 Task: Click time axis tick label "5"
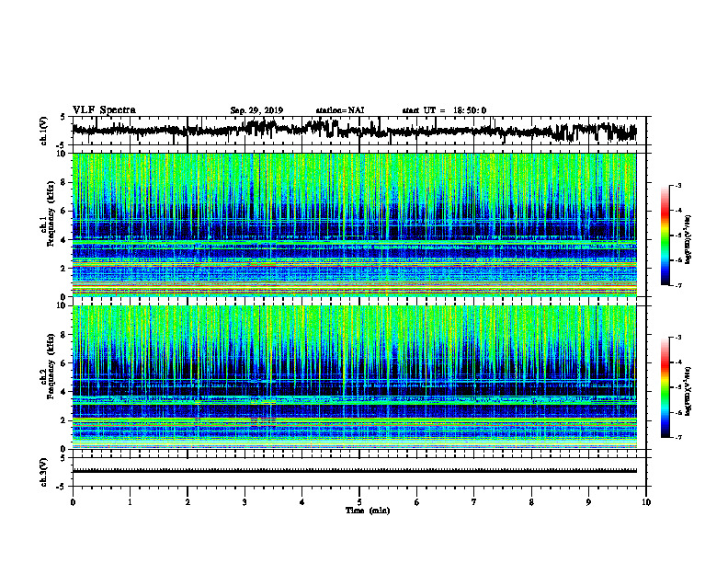tap(359, 502)
